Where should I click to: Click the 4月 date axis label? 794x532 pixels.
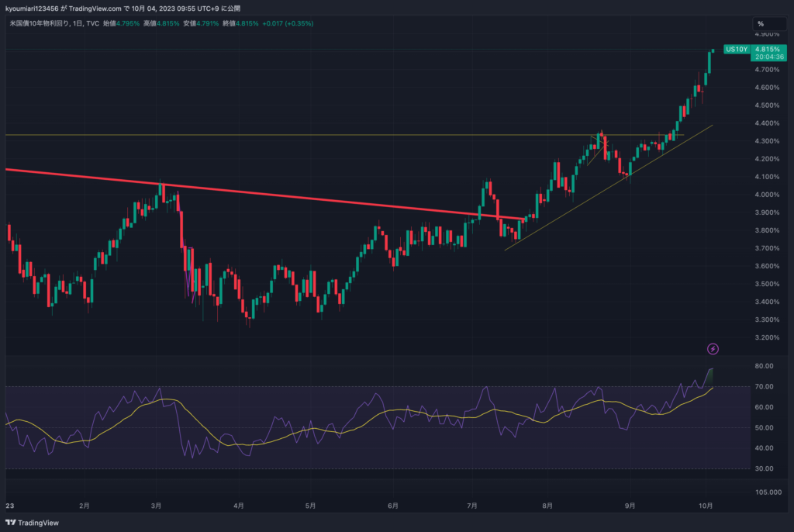click(x=239, y=506)
